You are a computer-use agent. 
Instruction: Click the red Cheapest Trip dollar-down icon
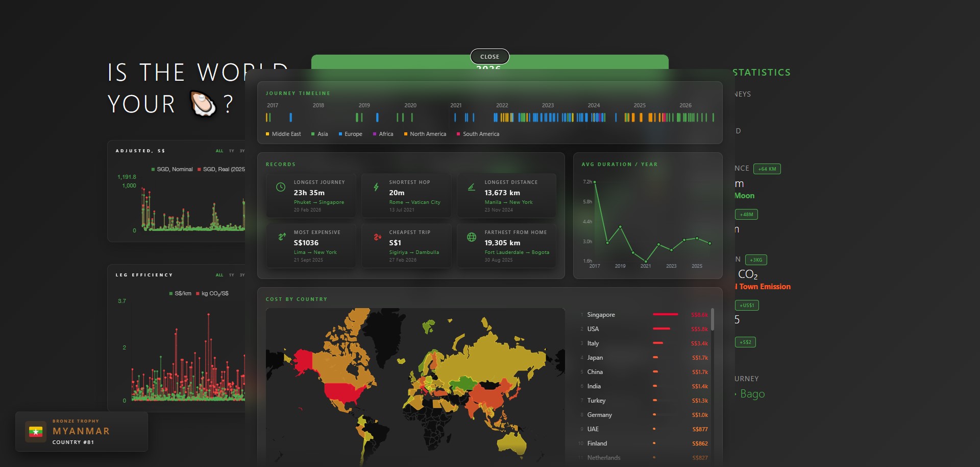point(377,237)
